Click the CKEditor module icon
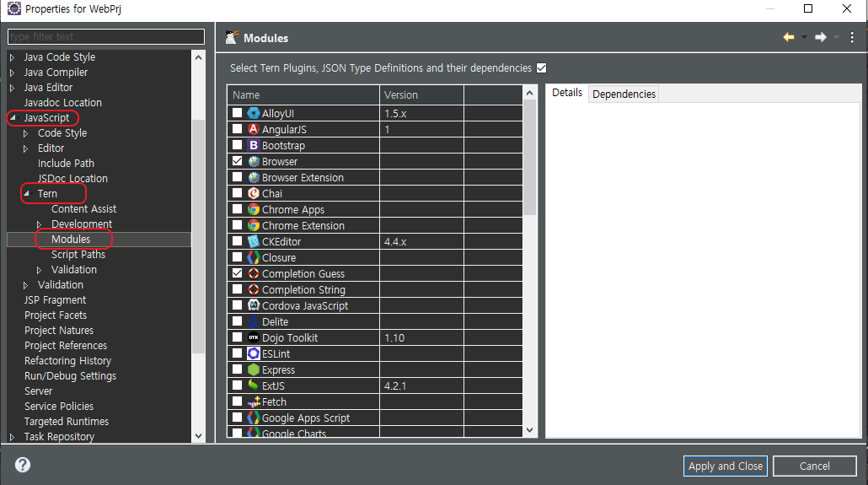The image size is (868, 485). (x=254, y=242)
